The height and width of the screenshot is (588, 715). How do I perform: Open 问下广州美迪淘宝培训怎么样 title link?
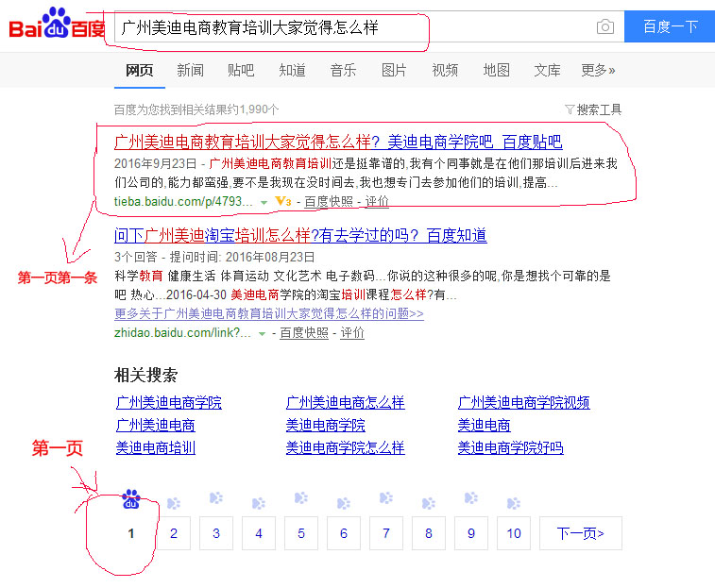point(300,235)
